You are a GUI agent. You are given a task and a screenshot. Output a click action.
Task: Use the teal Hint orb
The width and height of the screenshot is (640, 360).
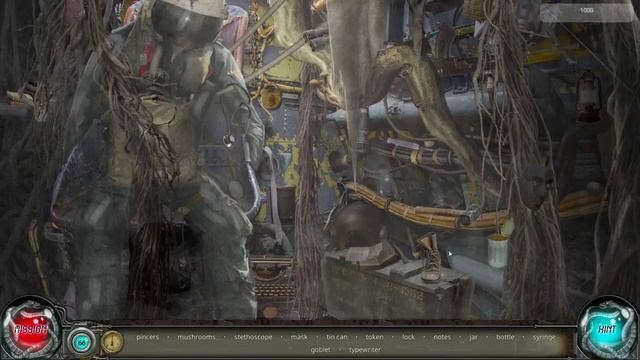click(x=608, y=329)
